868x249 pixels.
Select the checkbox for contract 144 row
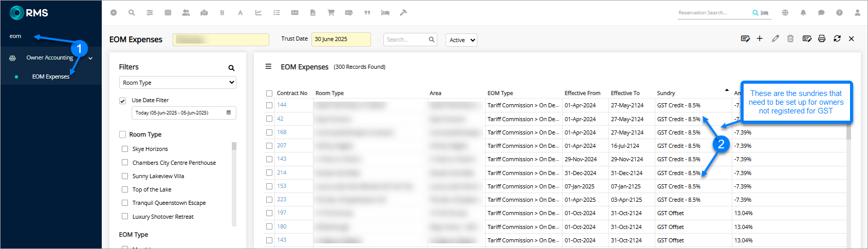click(269, 105)
